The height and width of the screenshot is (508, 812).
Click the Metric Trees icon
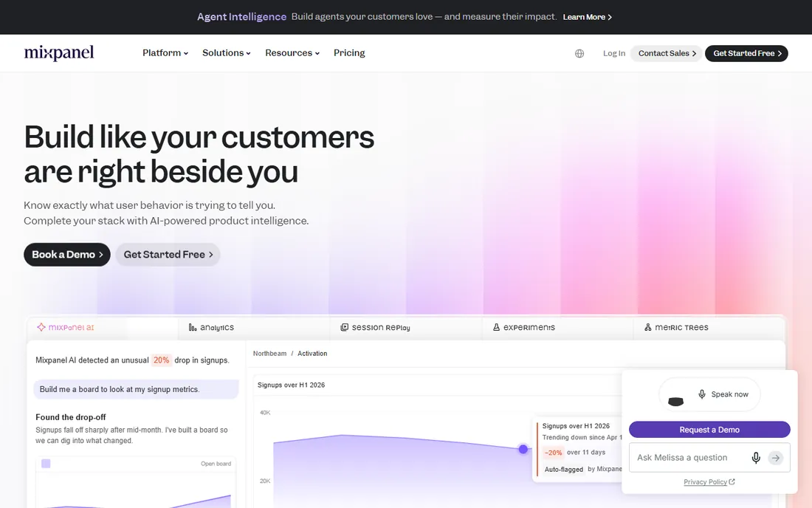tap(648, 327)
